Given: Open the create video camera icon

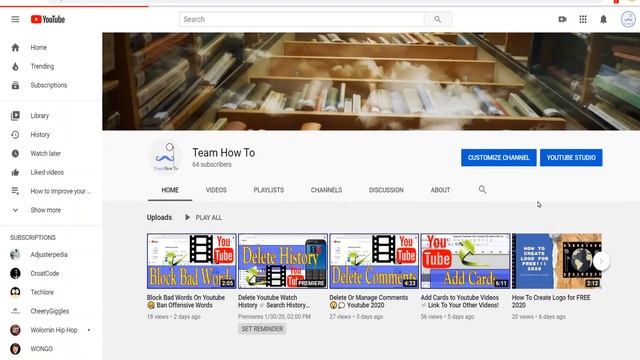Looking at the screenshot, I should click(x=562, y=19).
